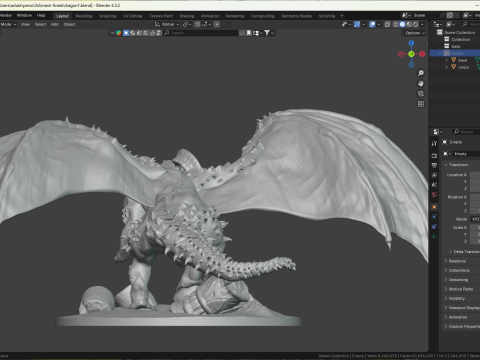
Task: Open the Help menu
Action: tap(41, 15)
